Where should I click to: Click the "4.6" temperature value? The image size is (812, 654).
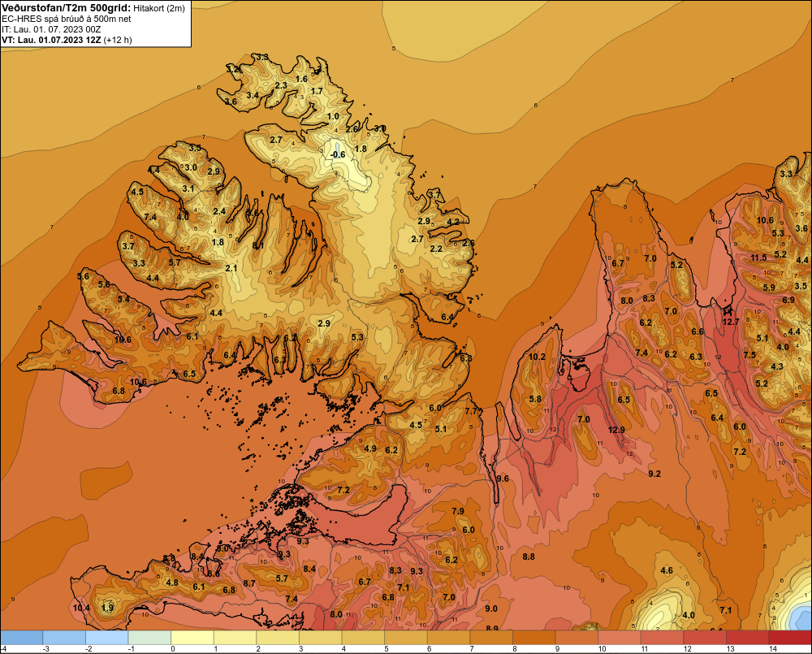click(667, 570)
